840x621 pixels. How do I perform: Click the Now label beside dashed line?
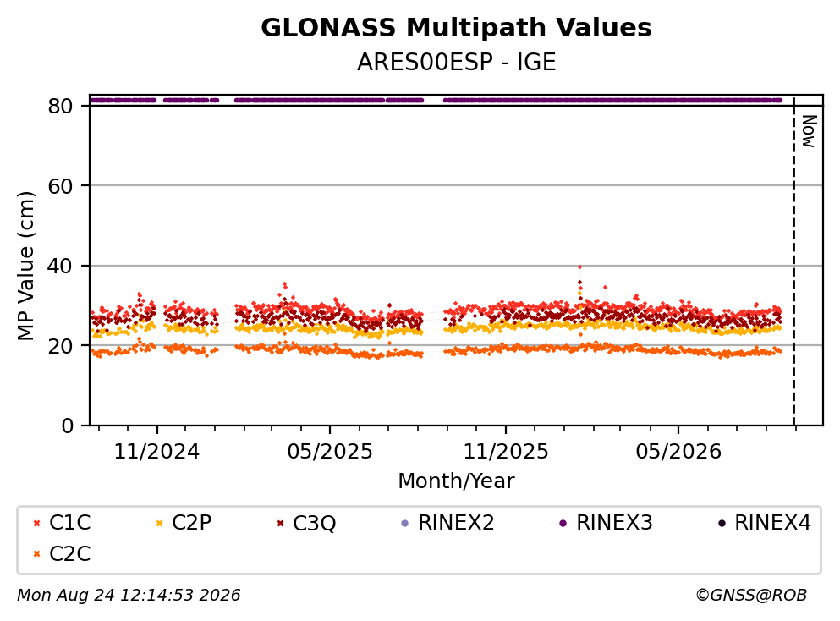click(x=809, y=131)
